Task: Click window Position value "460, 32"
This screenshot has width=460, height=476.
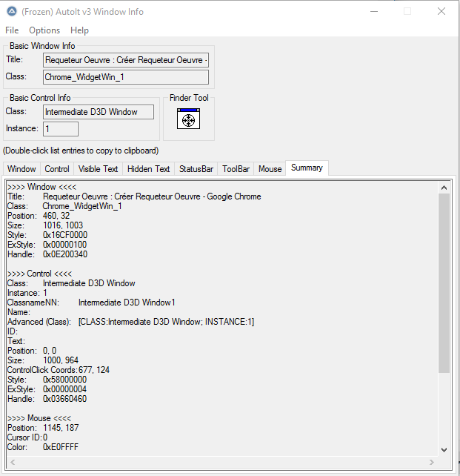Action: pos(56,216)
